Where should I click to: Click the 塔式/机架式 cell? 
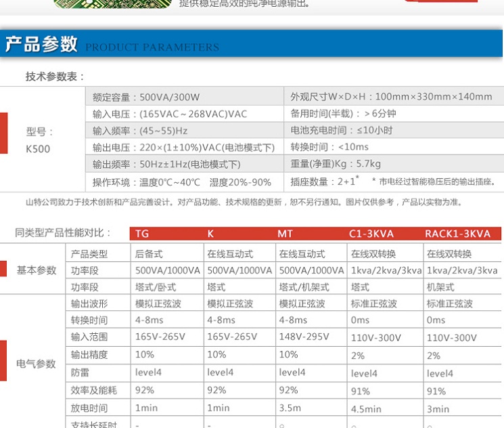(x=304, y=287)
